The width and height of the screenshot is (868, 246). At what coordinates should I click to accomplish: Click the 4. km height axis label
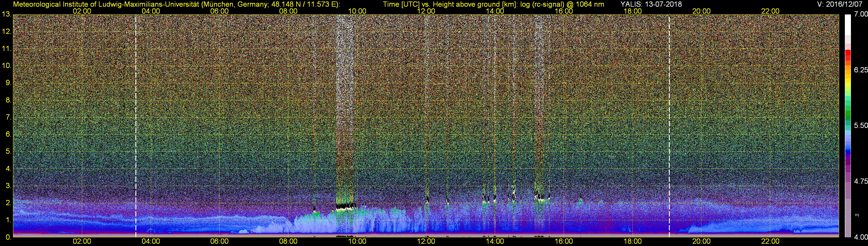(8, 168)
